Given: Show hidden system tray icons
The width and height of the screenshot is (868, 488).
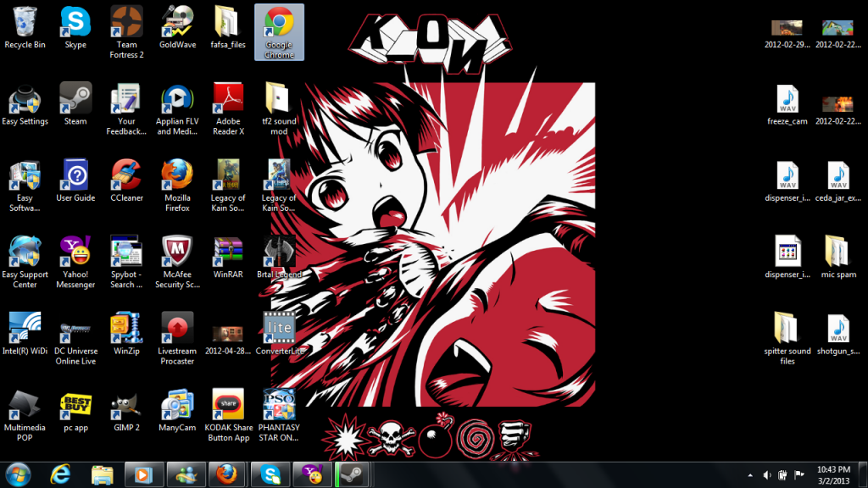Looking at the screenshot, I should pyautogui.click(x=750, y=475).
